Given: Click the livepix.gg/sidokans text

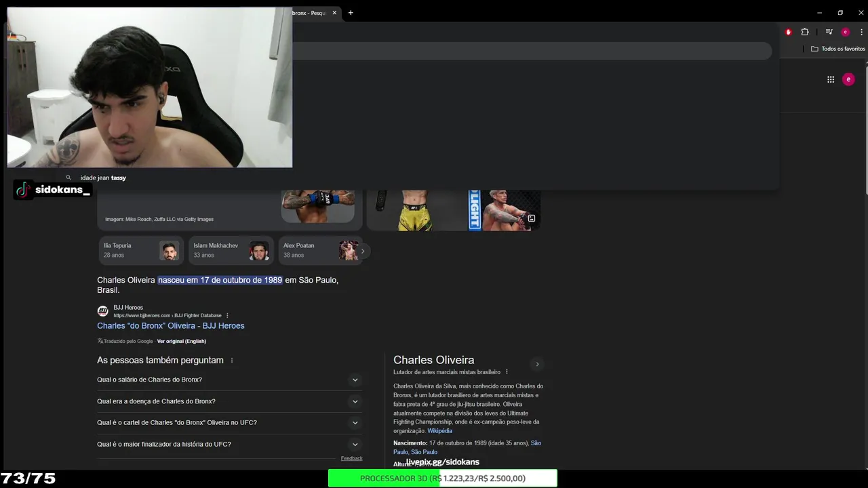Looking at the screenshot, I should click(x=443, y=462).
